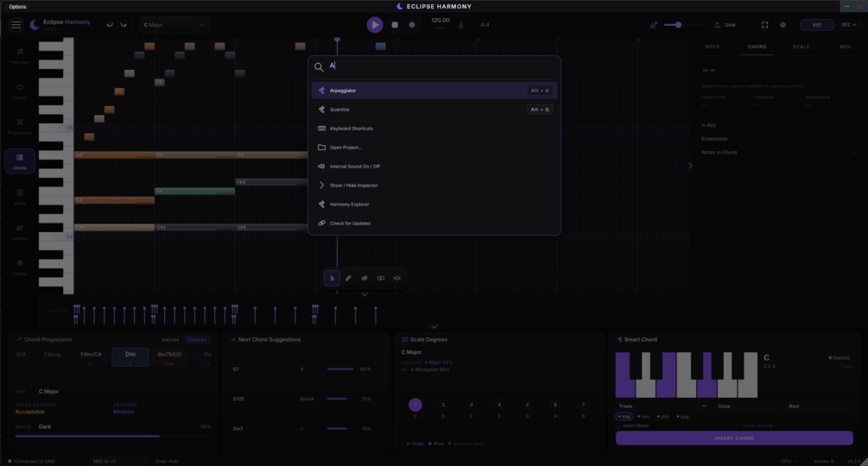The width and height of the screenshot is (868, 466).
Task: Open the hamburger menu icon
Action: coord(16,25)
